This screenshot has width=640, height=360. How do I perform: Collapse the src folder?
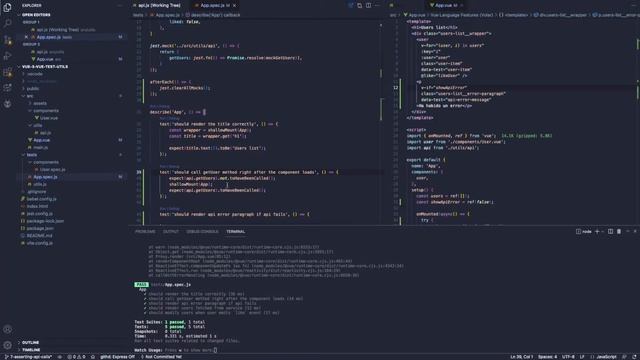click(30, 96)
